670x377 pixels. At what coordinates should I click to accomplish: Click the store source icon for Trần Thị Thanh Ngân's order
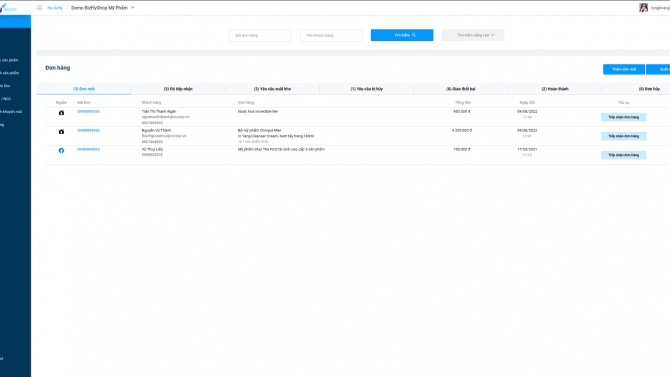click(61, 113)
